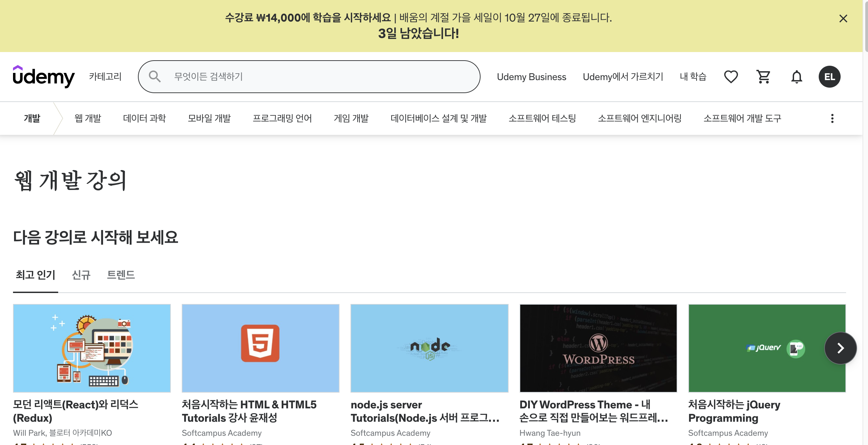Go to 내 학습

click(693, 77)
